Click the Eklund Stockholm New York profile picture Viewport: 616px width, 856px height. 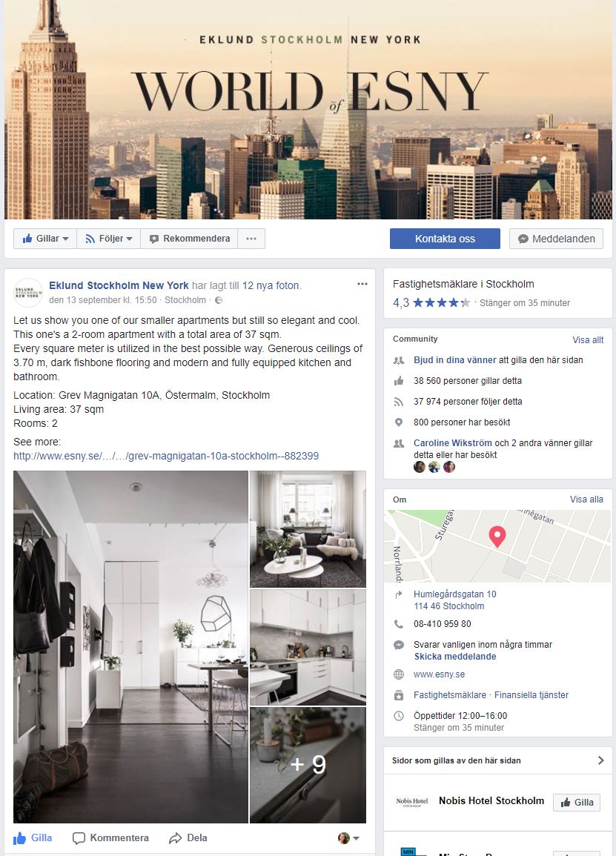tap(28, 293)
